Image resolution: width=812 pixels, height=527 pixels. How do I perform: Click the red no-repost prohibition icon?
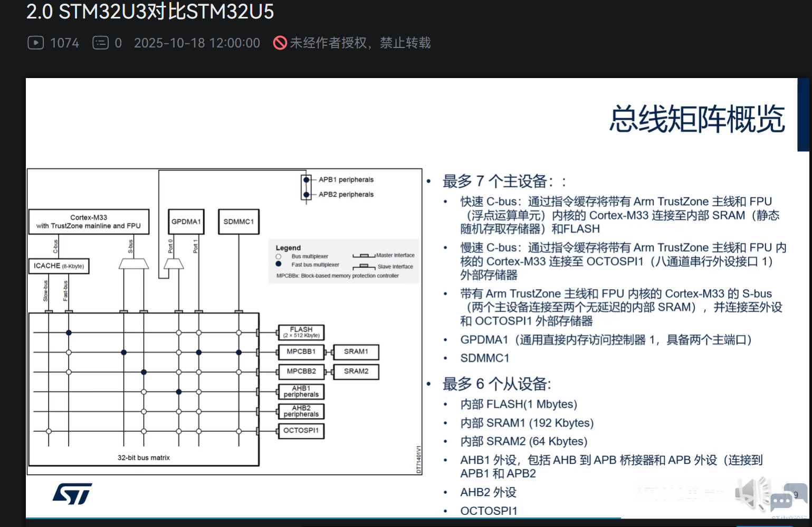coord(280,43)
